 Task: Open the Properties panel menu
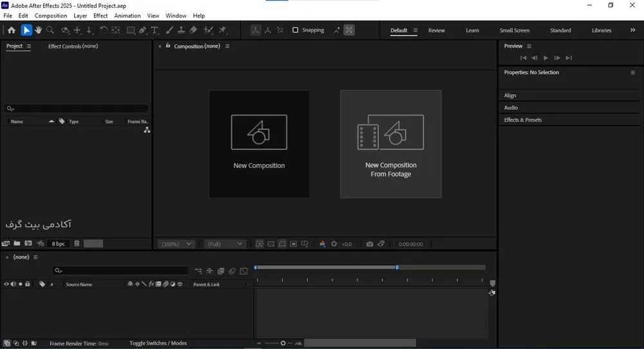coord(632,72)
